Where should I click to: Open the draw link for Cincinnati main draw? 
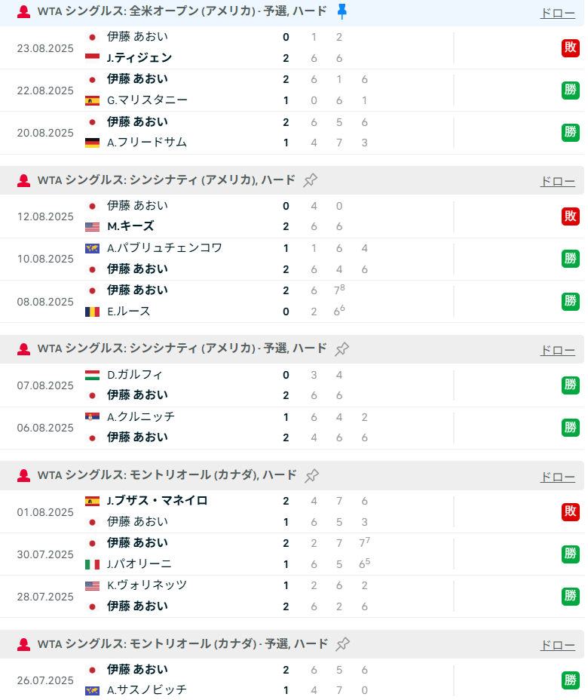coord(557,181)
